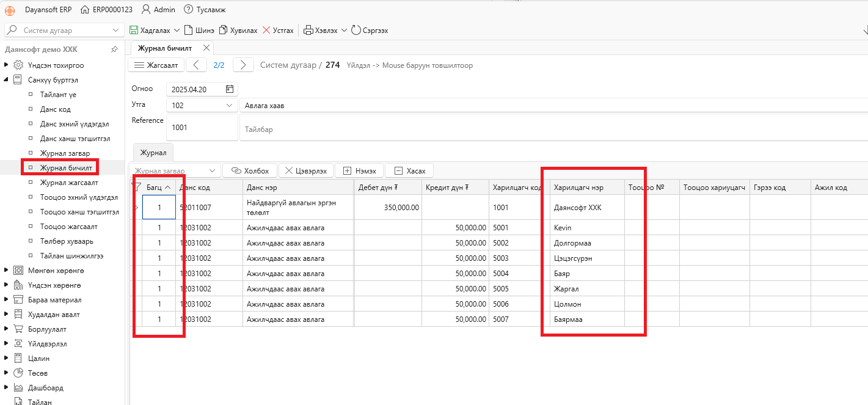Click Цэвэрлэх clear button
The height and width of the screenshot is (405, 868).
306,171
